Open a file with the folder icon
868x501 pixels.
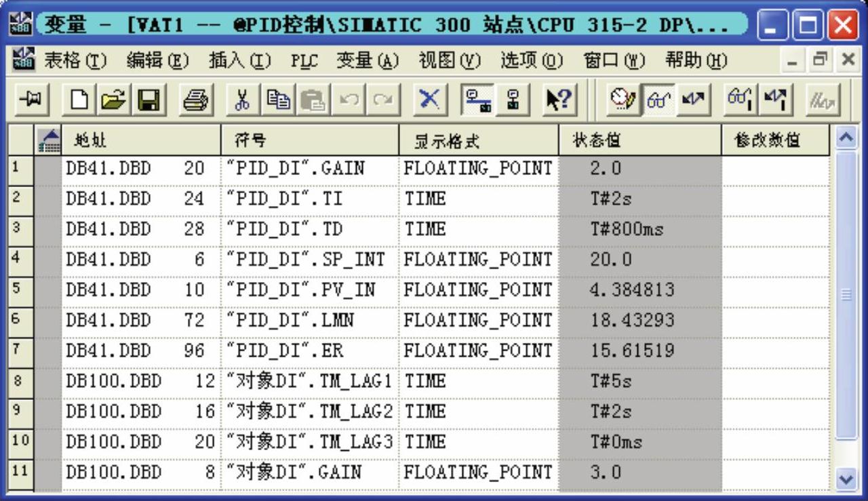(112, 100)
